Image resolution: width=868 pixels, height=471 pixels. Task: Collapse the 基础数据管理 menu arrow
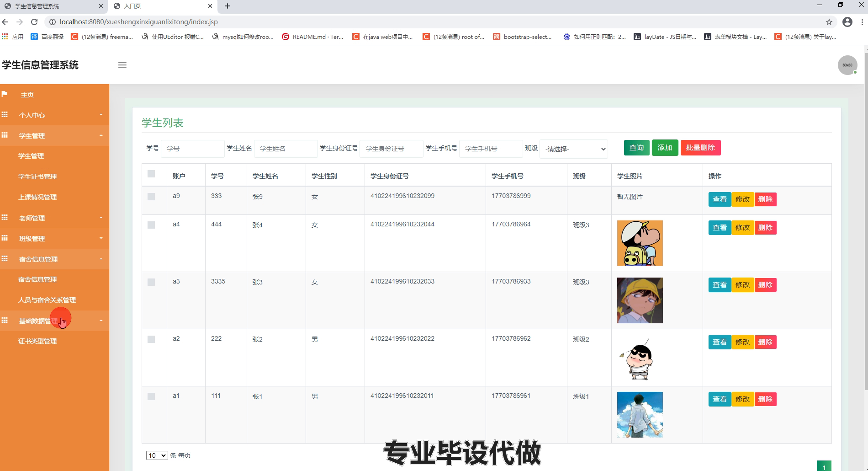pyautogui.click(x=101, y=321)
